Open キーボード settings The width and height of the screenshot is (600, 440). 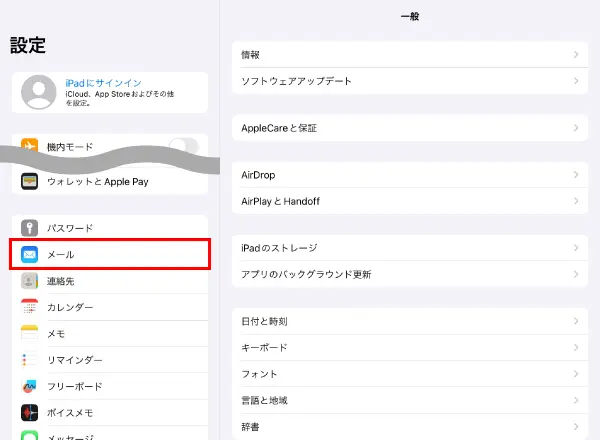coord(410,348)
